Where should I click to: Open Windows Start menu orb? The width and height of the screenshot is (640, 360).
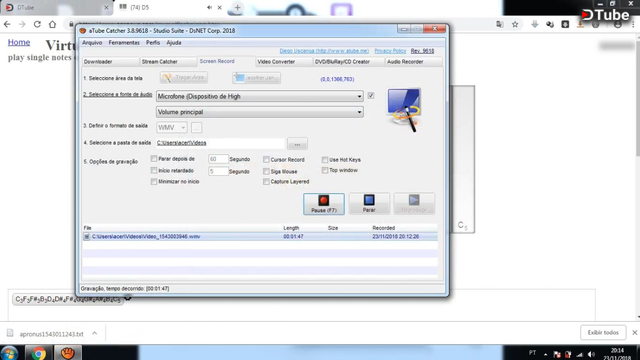[x=9, y=353]
